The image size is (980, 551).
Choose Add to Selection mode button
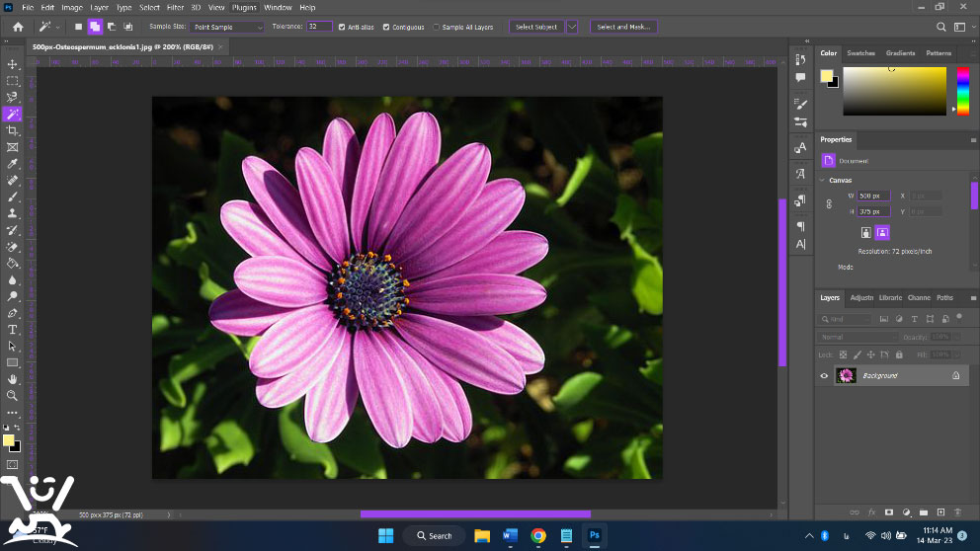tap(95, 27)
